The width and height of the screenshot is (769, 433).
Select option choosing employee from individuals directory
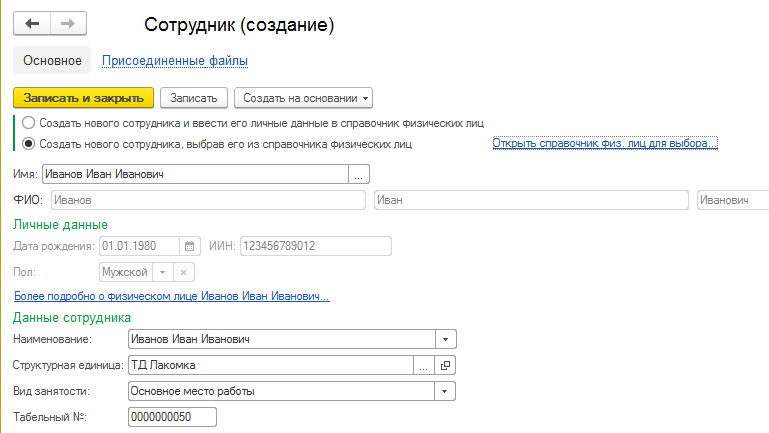coord(28,144)
